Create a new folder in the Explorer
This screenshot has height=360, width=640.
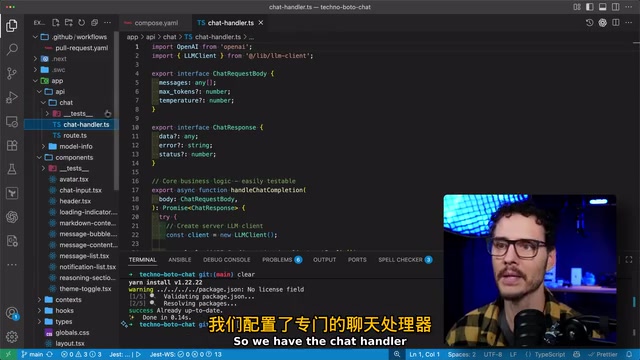69,23
